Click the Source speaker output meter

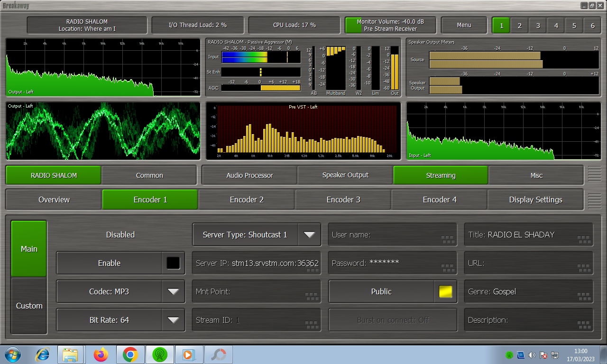513,60
